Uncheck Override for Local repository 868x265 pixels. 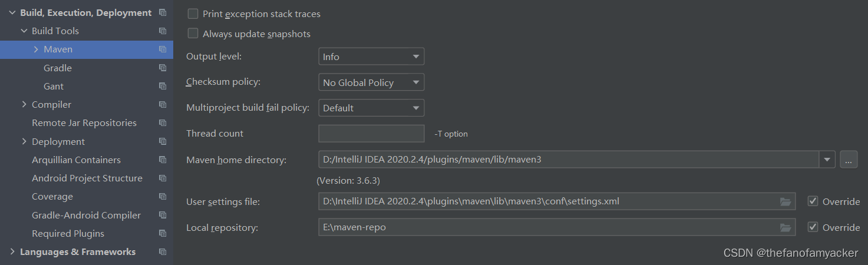[813, 227]
